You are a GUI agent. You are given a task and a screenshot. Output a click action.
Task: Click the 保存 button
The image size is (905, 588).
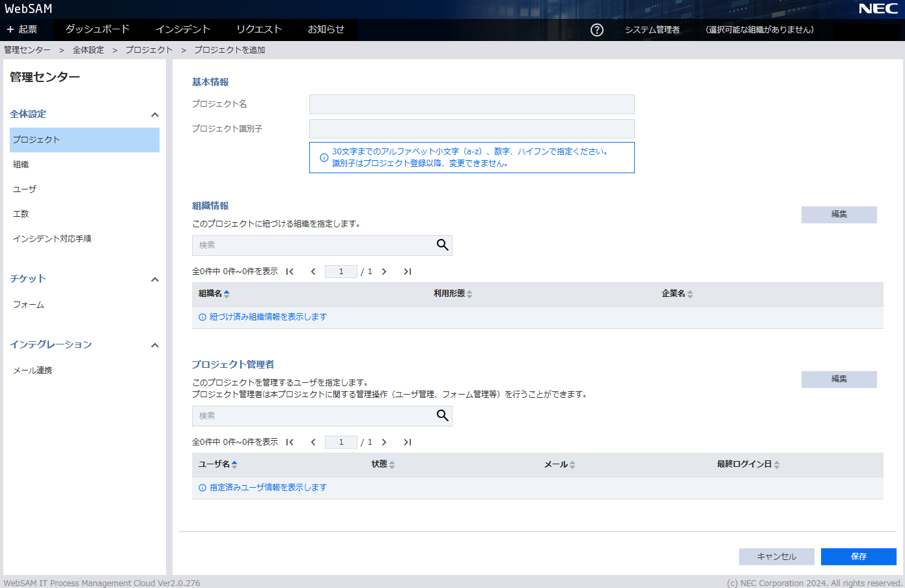click(858, 557)
